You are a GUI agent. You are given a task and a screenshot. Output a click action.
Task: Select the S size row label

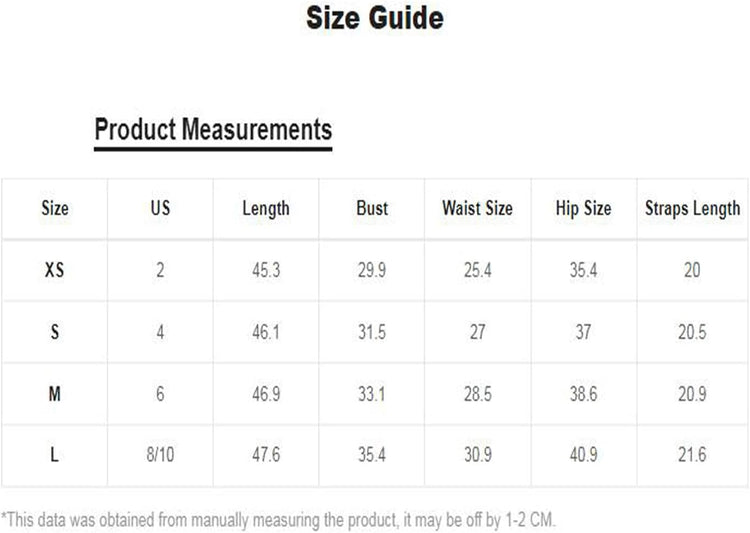pos(55,332)
